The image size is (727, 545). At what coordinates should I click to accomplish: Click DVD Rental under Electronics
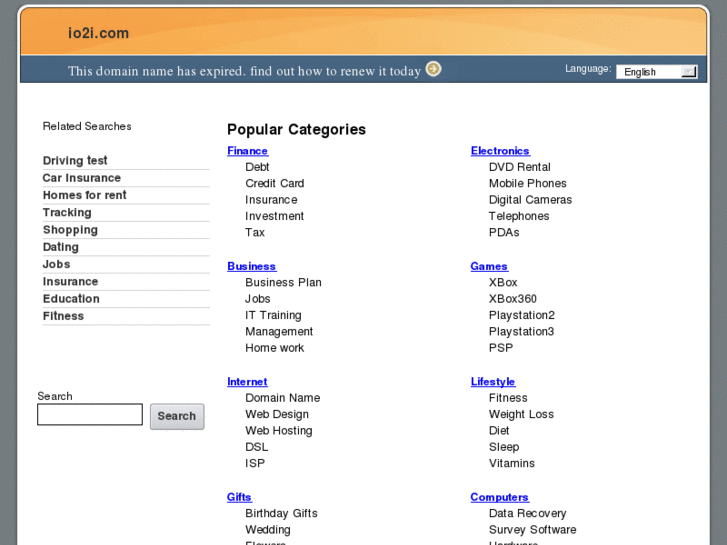pos(520,167)
